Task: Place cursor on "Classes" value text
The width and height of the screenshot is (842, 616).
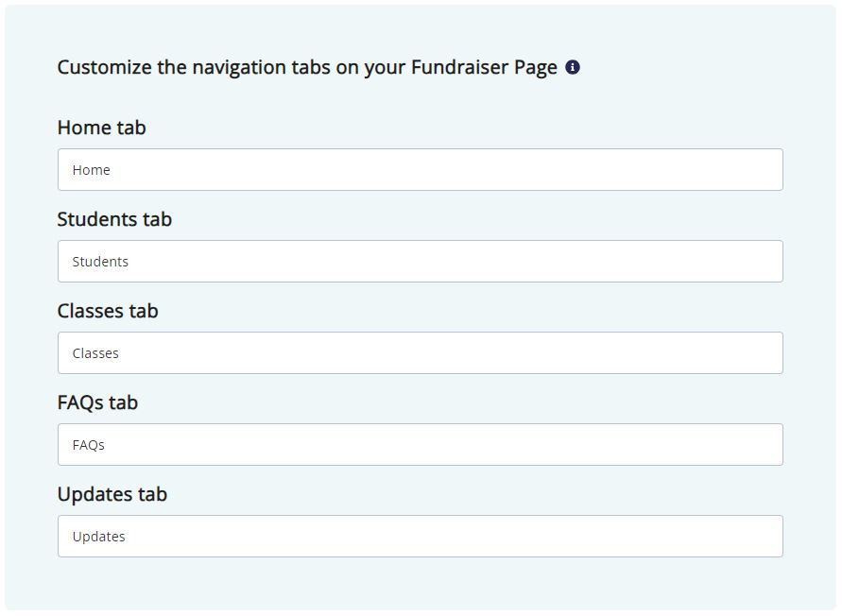Action: 95,353
